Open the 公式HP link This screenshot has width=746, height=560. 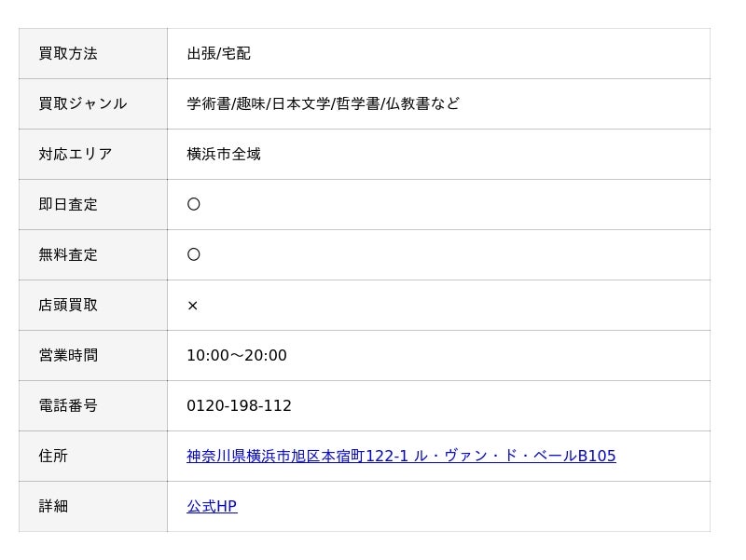(x=212, y=506)
